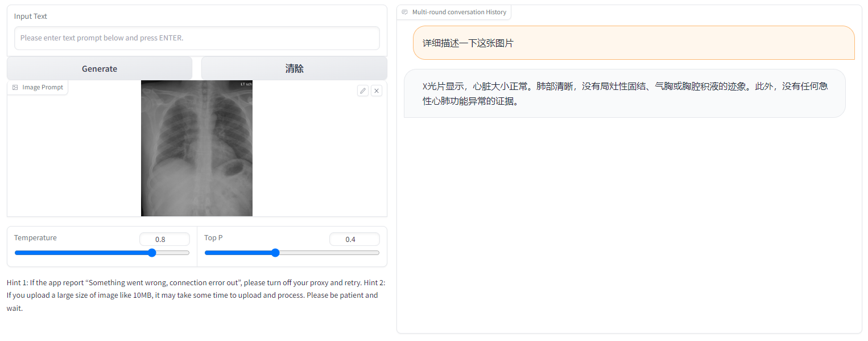Click the 清除 clear button
868x341 pixels.
pyautogui.click(x=294, y=68)
